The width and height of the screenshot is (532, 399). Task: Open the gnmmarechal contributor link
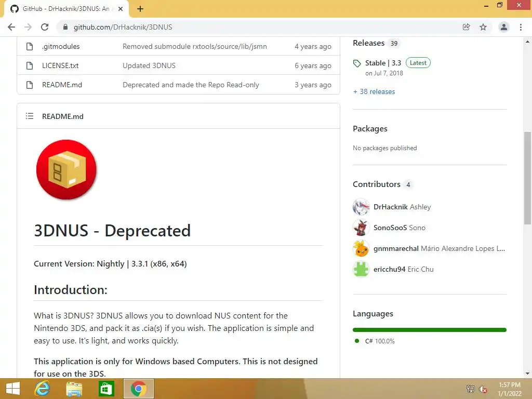click(439, 248)
